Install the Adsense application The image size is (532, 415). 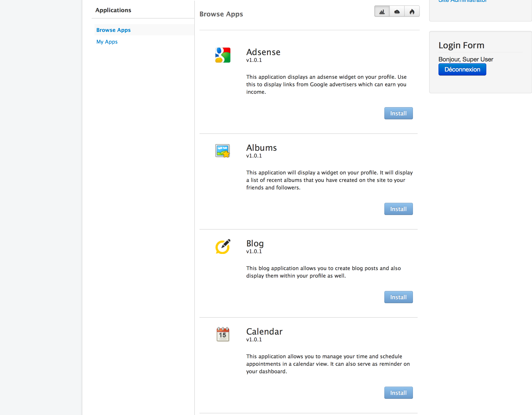tap(398, 113)
